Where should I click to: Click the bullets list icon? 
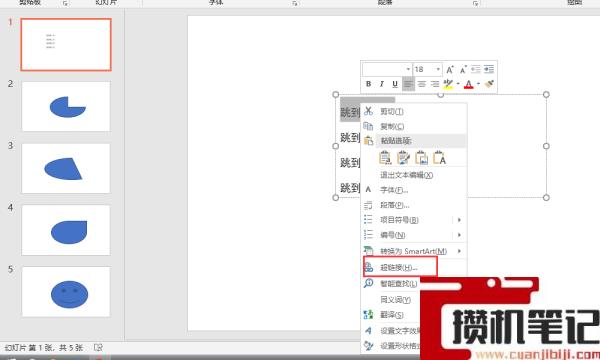click(368, 220)
